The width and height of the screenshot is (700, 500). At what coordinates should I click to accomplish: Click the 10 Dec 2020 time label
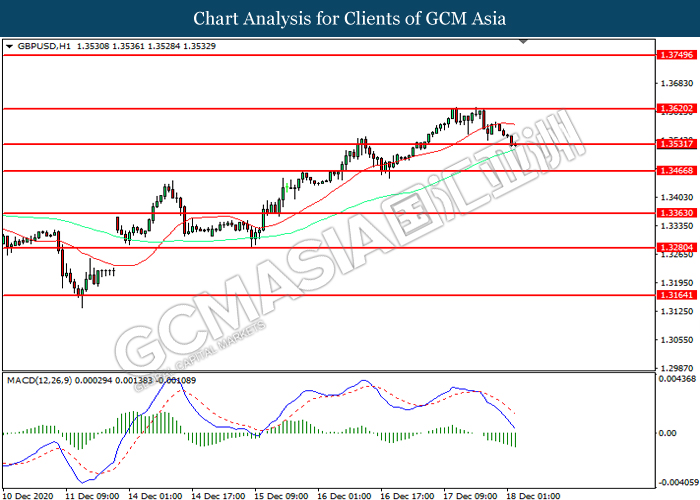(x=30, y=496)
